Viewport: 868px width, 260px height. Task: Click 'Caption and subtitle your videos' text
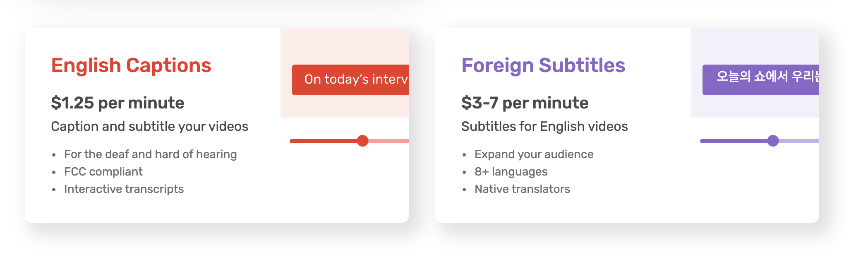click(149, 126)
